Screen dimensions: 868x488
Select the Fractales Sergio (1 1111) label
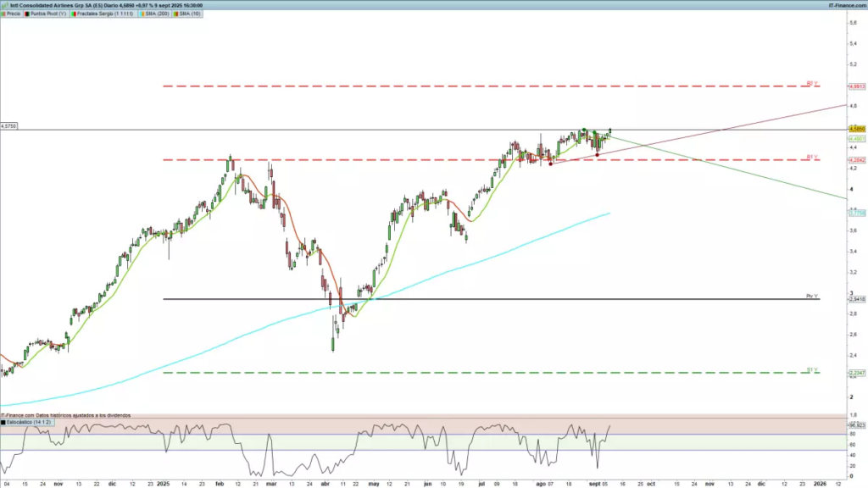click(102, 14)
